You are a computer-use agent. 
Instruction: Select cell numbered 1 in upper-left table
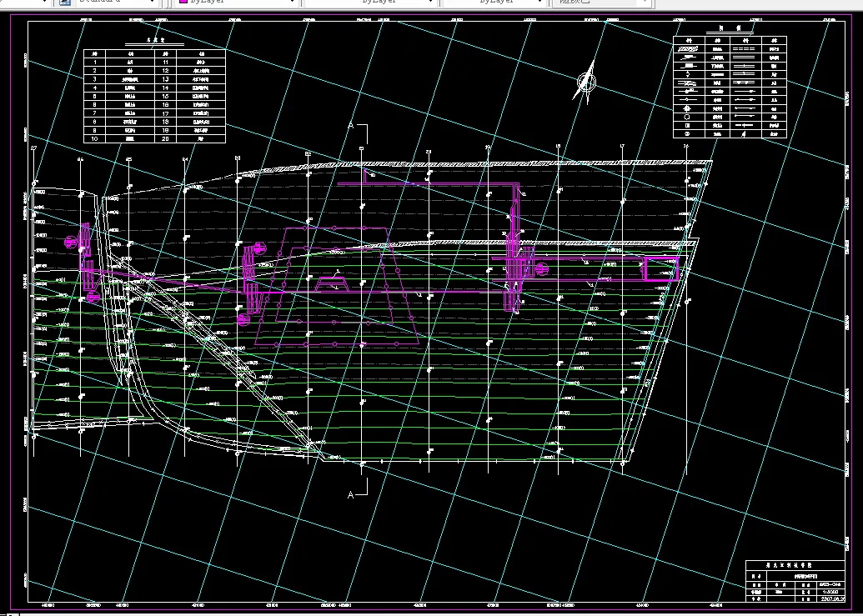click(95, 63)
